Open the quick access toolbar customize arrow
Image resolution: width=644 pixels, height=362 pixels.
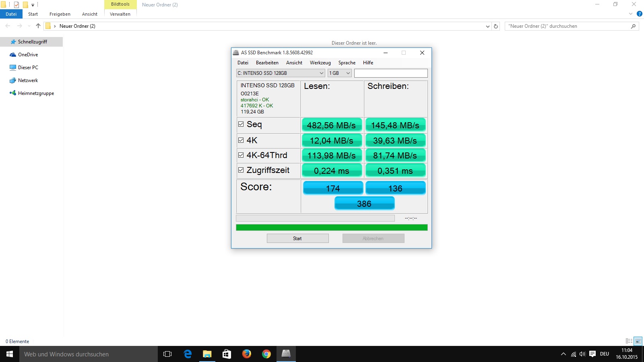point(33,5)
